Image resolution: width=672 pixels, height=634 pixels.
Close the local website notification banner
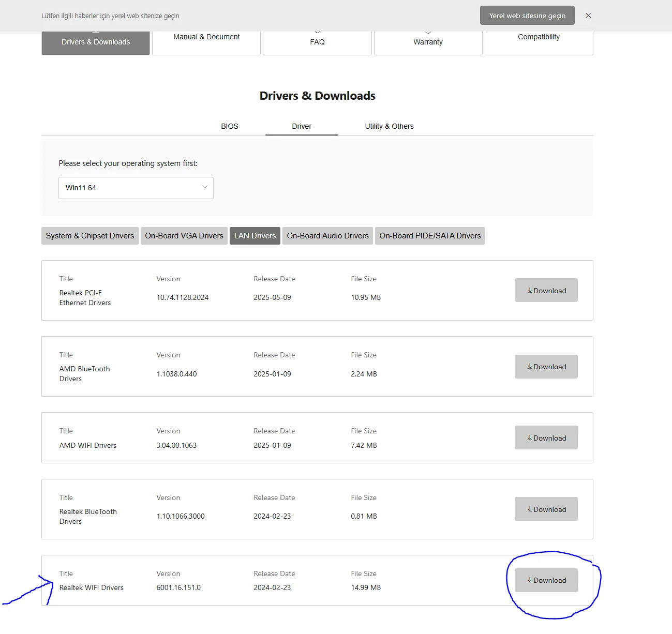point(588,16)
